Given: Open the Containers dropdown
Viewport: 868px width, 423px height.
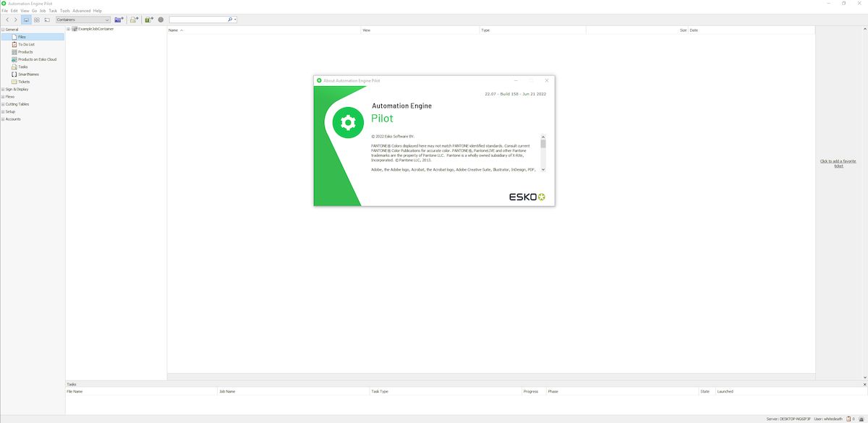Looking at the screenshot, I should point(83,20).
